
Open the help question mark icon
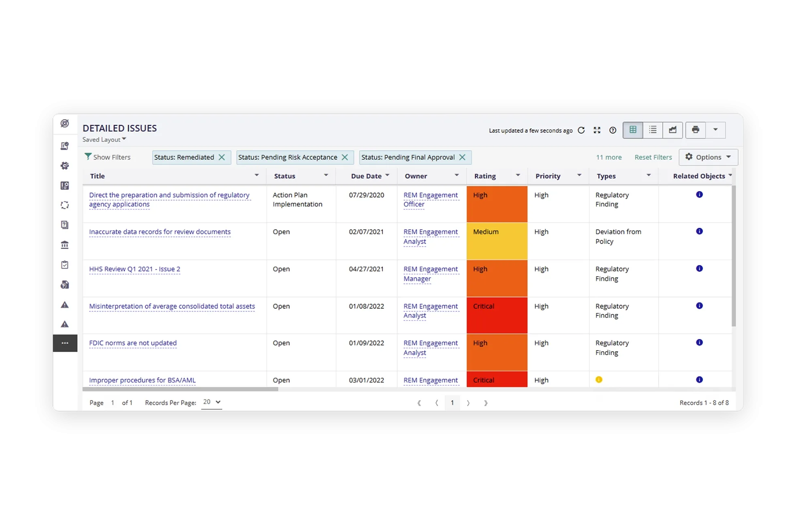click(x=612, y=130)
